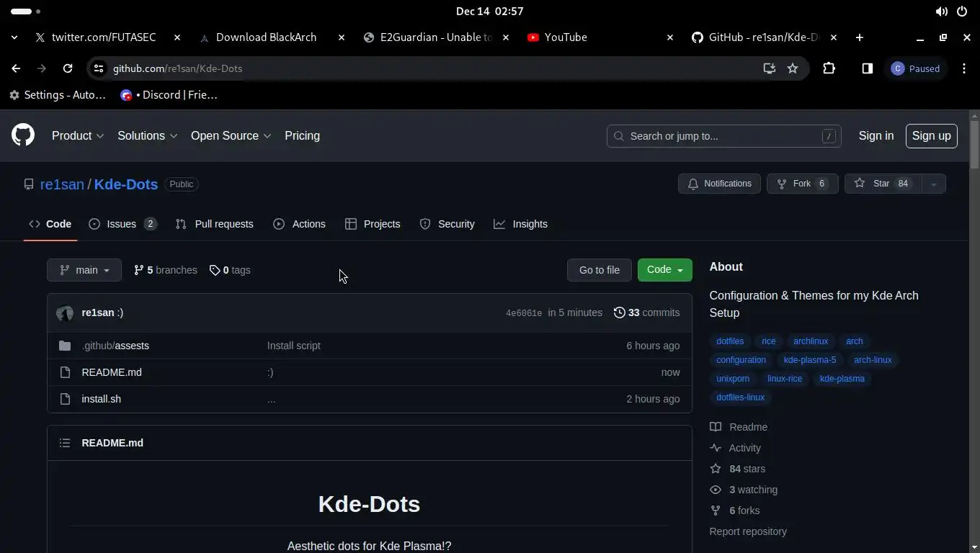Open the Actions tab

click(x=299, y=224)
